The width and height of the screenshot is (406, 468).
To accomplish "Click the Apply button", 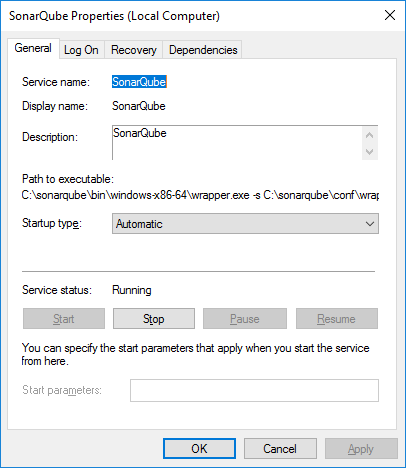I will pyautogui.click(x=361, y=449).
